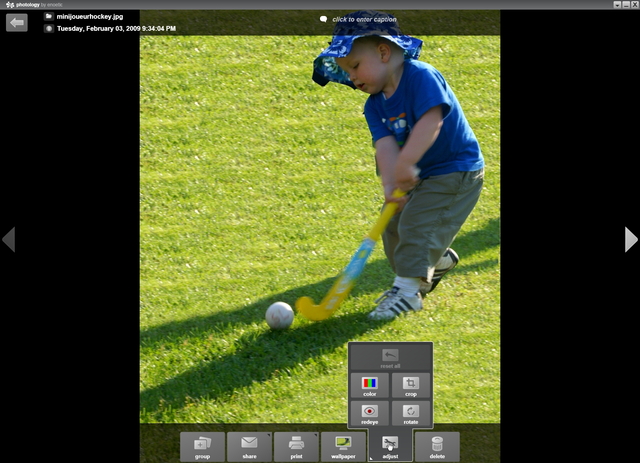Delete the current photo
The height and width of the screenshot is (463, 640).
click(436, 446)
